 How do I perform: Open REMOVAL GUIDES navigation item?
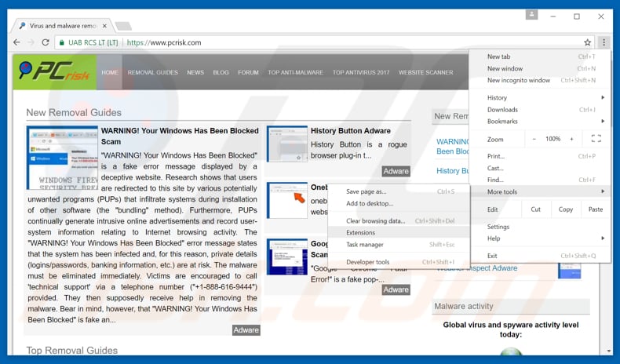click(152, 72)
